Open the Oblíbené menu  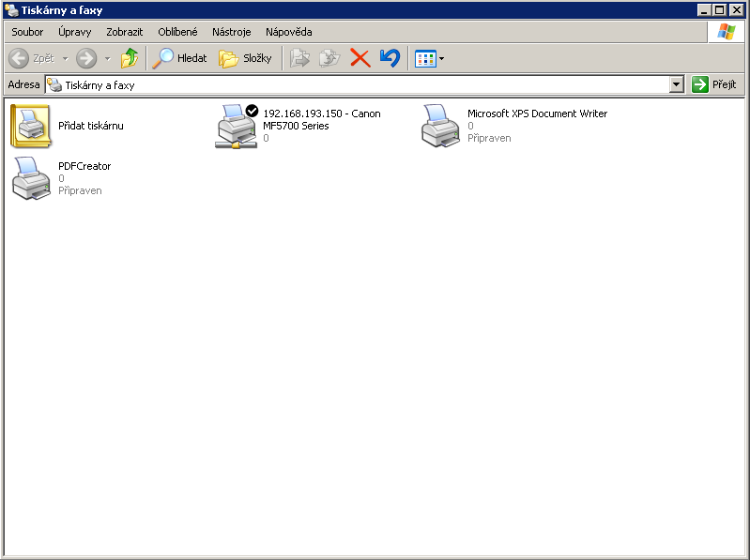pyautogui.click(x=177, y=32)
